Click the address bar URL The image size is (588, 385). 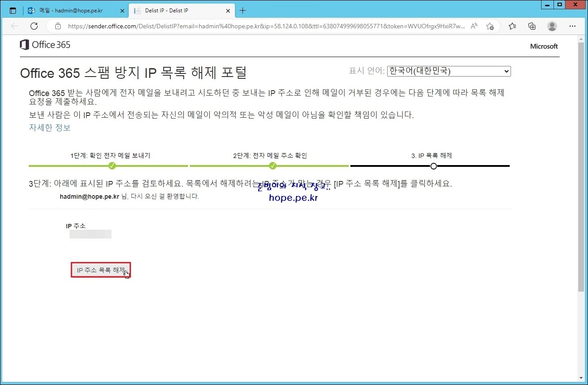pos(266,26)
